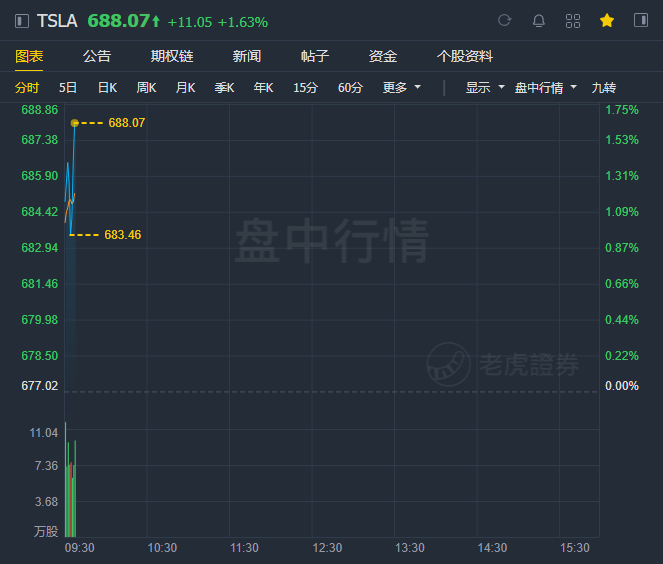The height and width of the screenshot is (564, 663).
Task: Click the TSLA ticker symbol
Action: pos(57,21)
